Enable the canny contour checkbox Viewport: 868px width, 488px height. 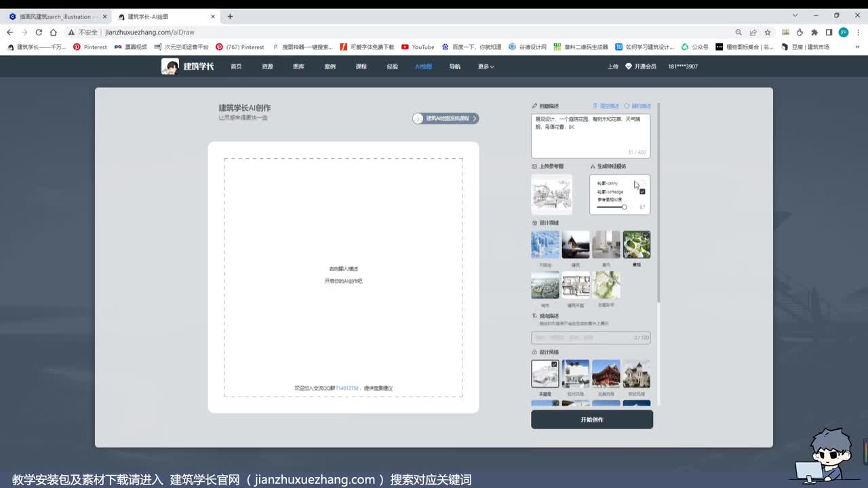[642, 183]
